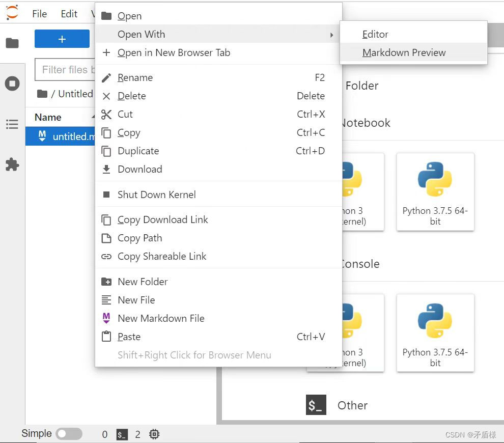Choose New Markdown File entry
The width and height of the screenshot is (504, 443).
click(x=218, y=318)
